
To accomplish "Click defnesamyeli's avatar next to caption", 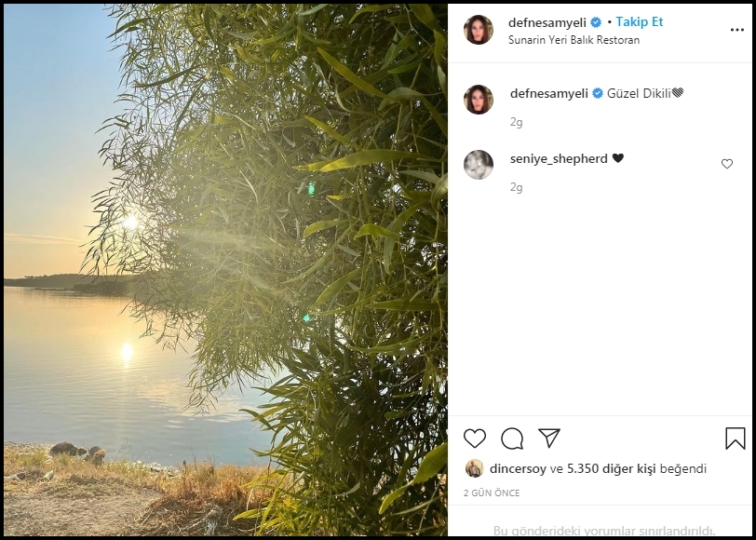I will tap(479, 100).
